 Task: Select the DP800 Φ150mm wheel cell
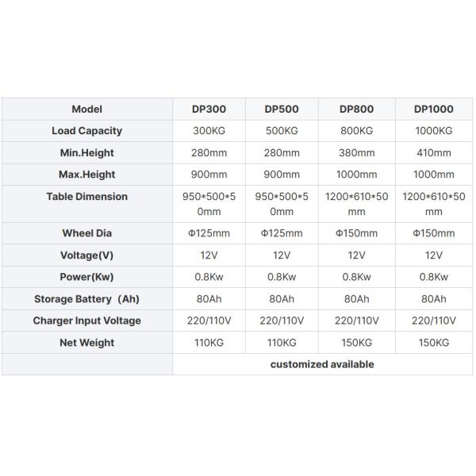pos(356,233)
